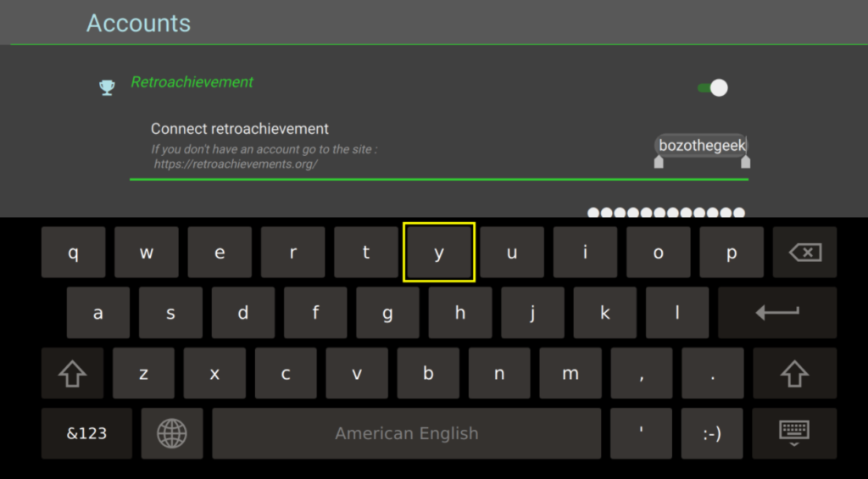868x479 pixels.
Task: Tap the left Shift arrow key
Action: pyautogui.click(x=73, y=374)
